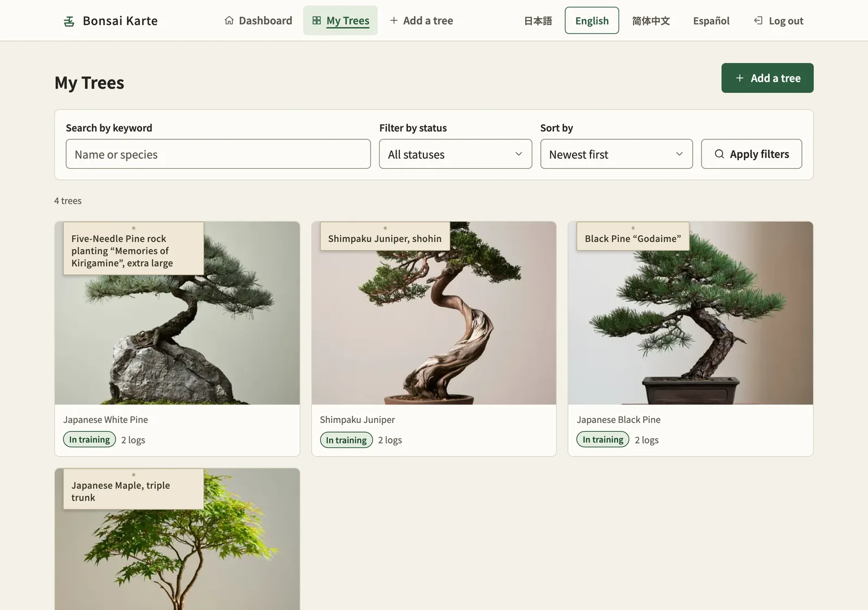Image resolution: width=868 pixels, height=610 pixels.
Task: Click the Five-Needle Pine rock planting name tag
Action: pos(133,249)
